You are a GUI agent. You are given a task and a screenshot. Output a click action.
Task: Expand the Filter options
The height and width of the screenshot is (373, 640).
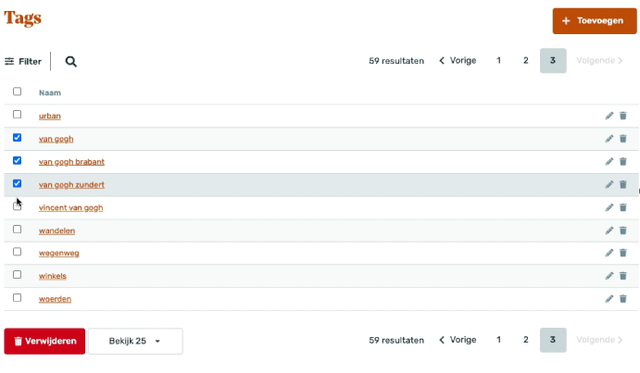pos(23,61)
